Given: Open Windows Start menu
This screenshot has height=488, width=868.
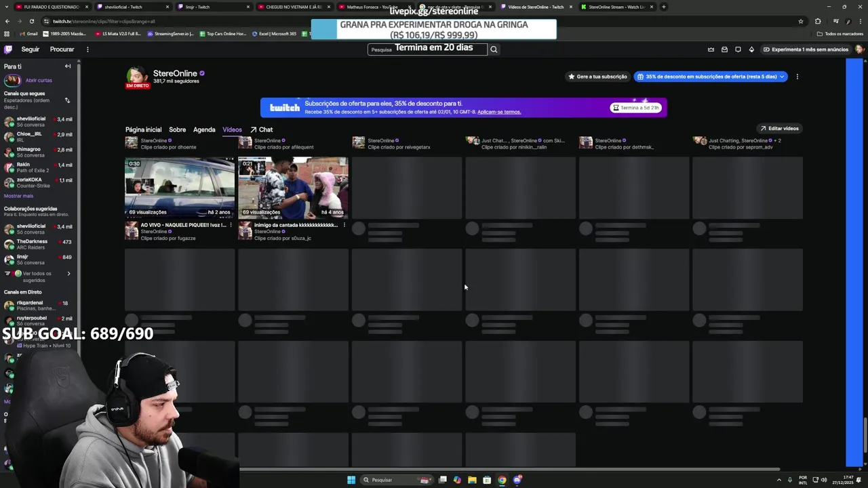Looking at the screenshot, I should (x=351, y=480).
